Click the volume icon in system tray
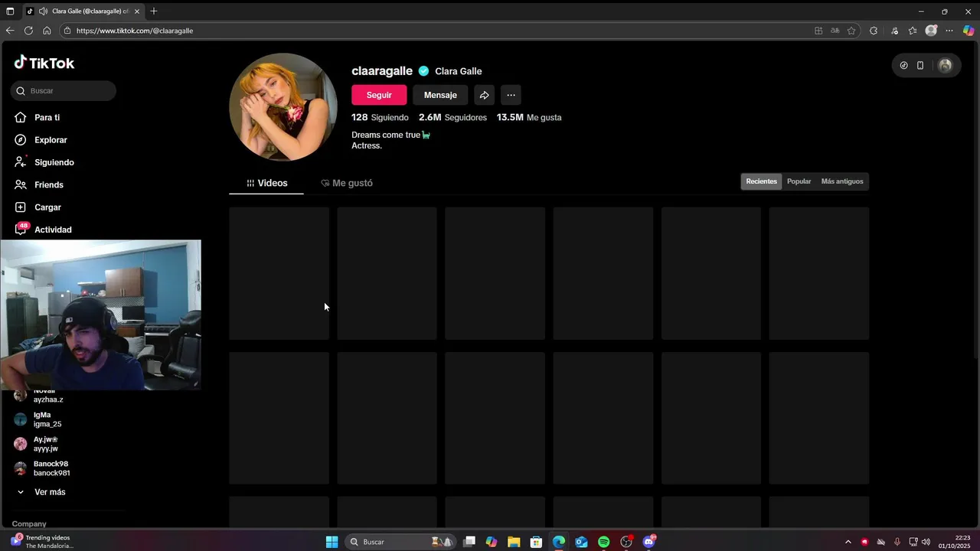 point(926,542)
